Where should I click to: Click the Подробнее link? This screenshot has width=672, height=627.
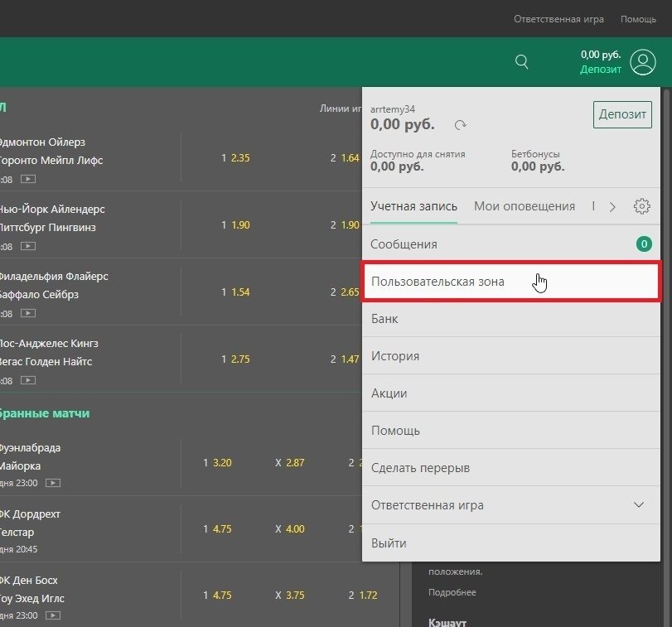pos(452,592)
